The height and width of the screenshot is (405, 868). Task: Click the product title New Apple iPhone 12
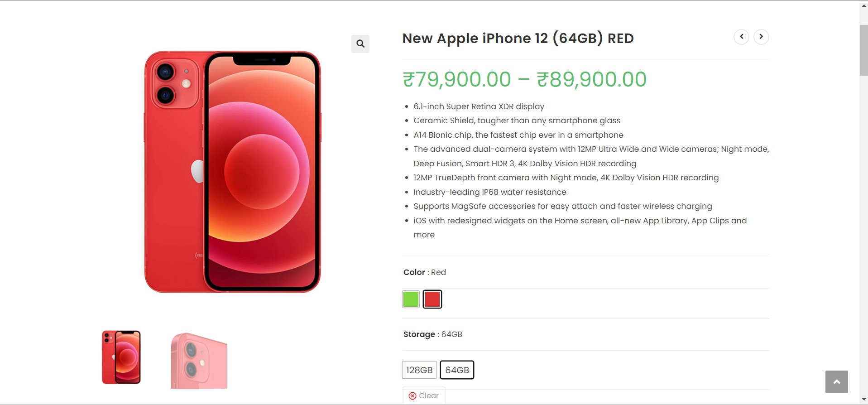[518, 39]
